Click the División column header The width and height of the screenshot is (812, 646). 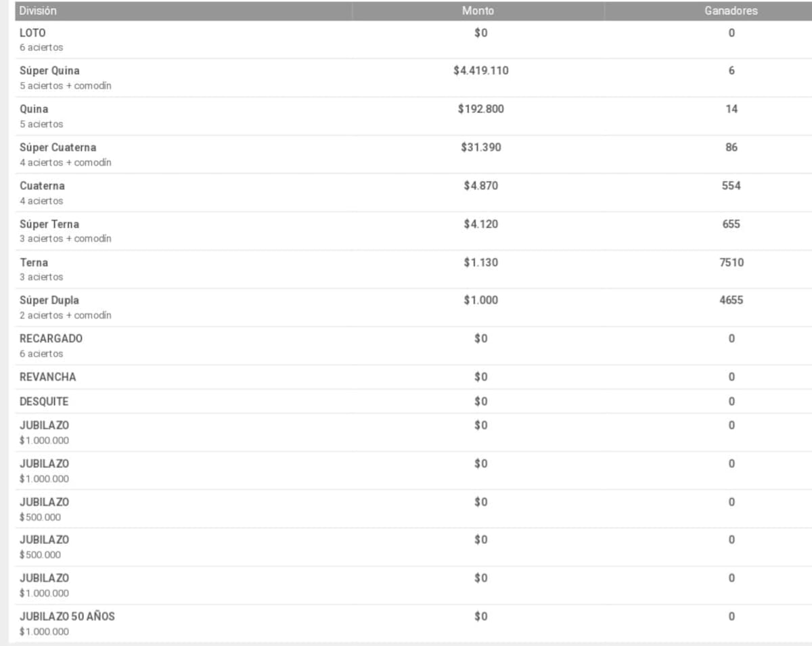pyautogui.click(x=39, y=11)
